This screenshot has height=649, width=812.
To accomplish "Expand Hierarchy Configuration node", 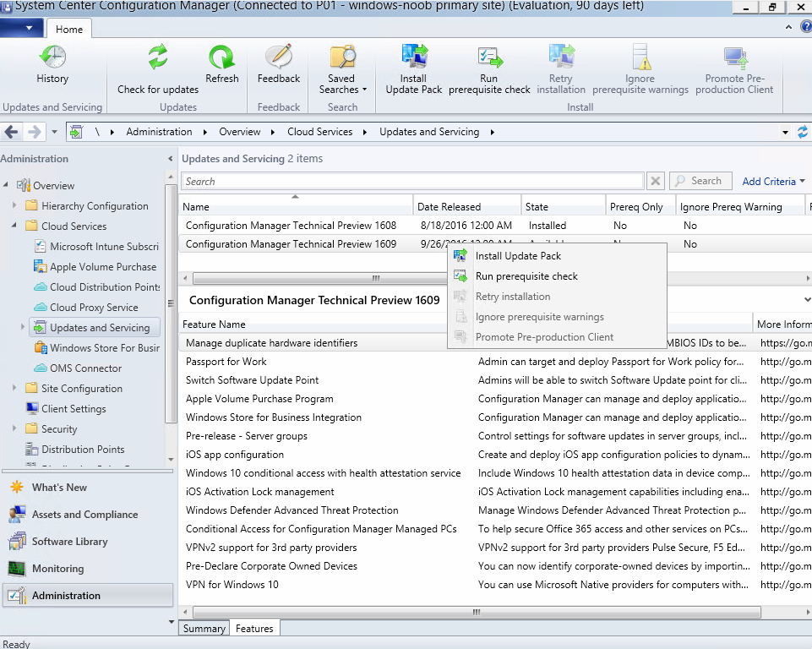I will tap(14, 205).
